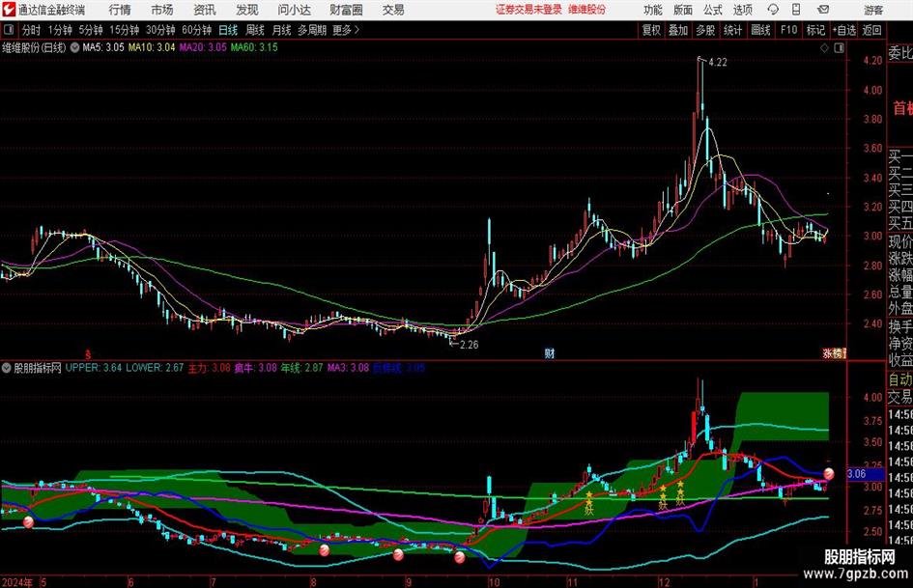913x588 pixels.
Task: Open the 市场 menu
Action: click(162, 10)
